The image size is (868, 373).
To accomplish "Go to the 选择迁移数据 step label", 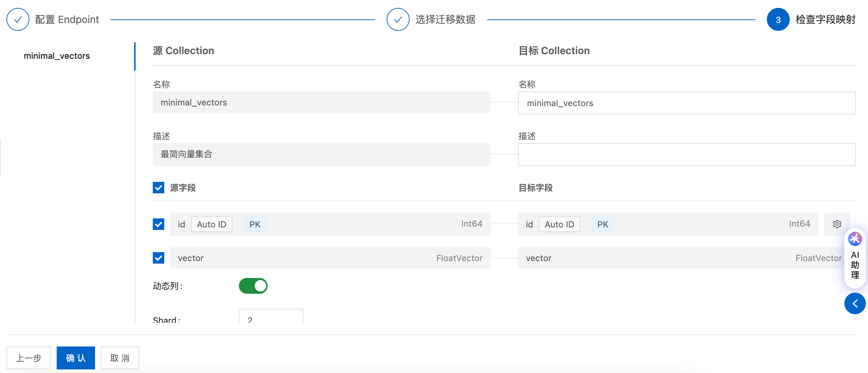I will pyautogui.click(x=445, y=19).
